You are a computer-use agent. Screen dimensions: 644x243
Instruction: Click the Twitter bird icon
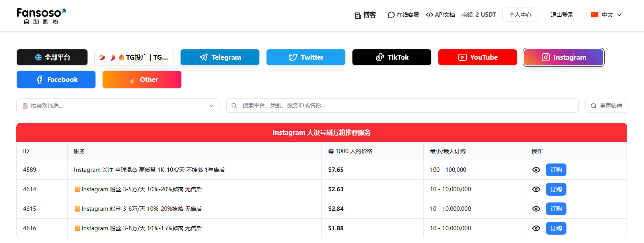coord(293,57)
